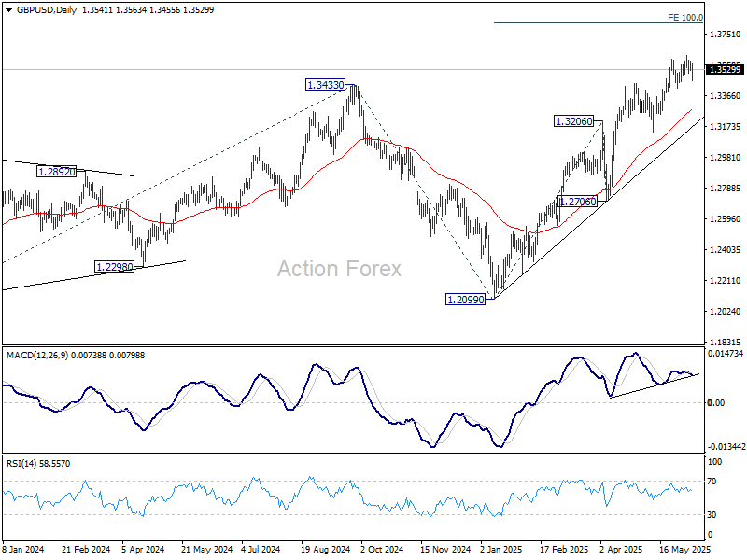747x560 pixels.
Task: Select the 1.24035 price axis value
Action: (726, 249)
